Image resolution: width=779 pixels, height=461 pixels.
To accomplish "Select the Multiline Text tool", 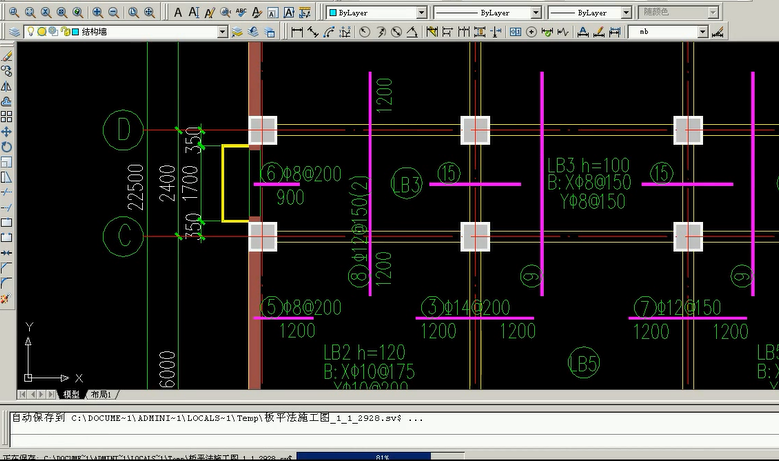I will point(177,13).
